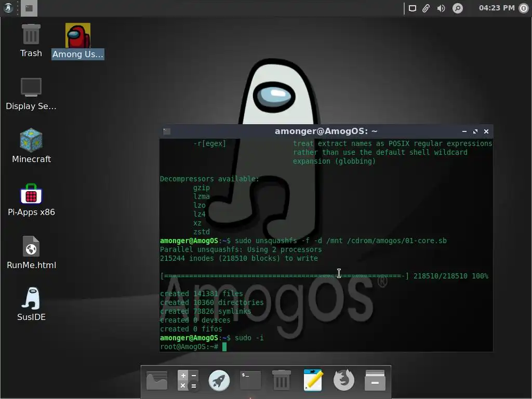Image resolution: width=532 pixels, height=399 pixels.
Task: Click the 'sudo -i' command line
Action: coord(211,338)
